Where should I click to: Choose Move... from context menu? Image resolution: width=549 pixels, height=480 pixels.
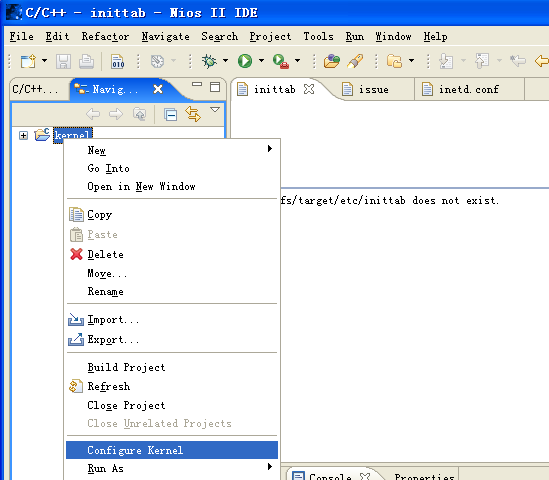(x=172, y=273)
